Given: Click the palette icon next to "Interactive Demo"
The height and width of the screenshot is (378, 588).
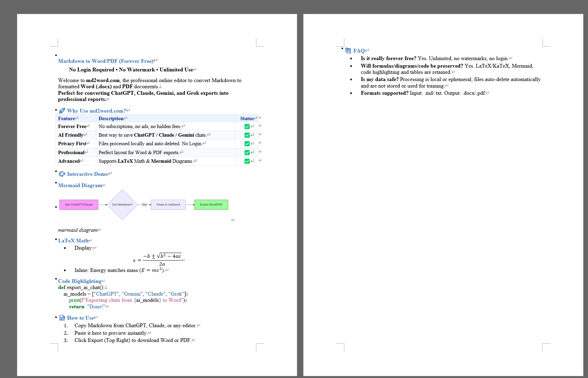Looking at the screenshot, I should [62, 174].
